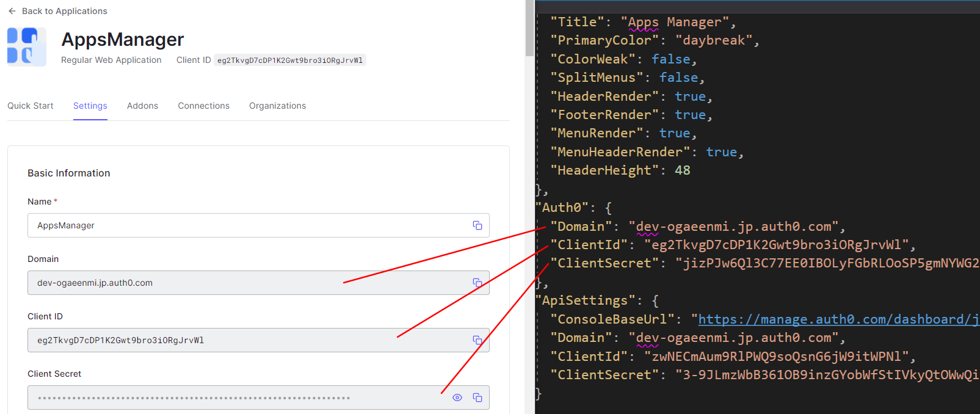
Task: Click the "ColorWeak": false value
Action: 670,59
